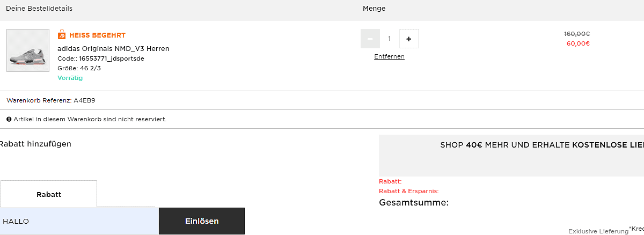The height and width of the screenshot is (235, 644).
Task: Click the Rabatt hinzufügen heading
Action: coord(35,144)
